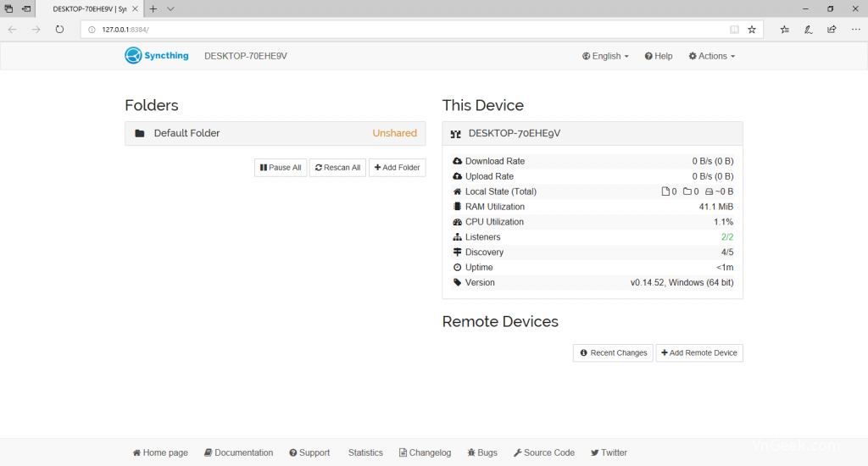868x466 pixels.
Task: Open the Home page footer link
Action: pos(160,452)
